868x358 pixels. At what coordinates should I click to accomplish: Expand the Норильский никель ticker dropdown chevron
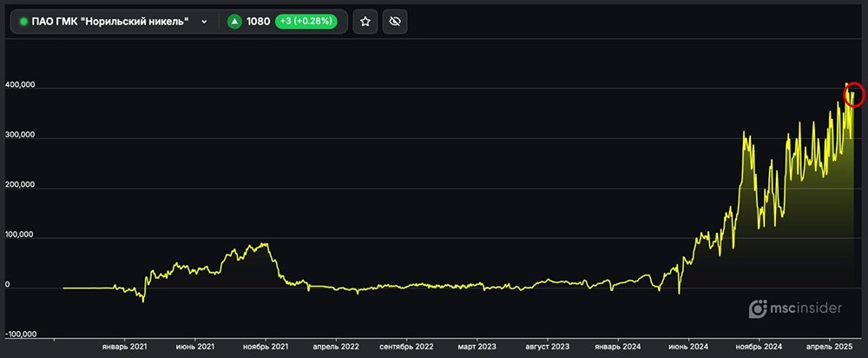point(204,22)
